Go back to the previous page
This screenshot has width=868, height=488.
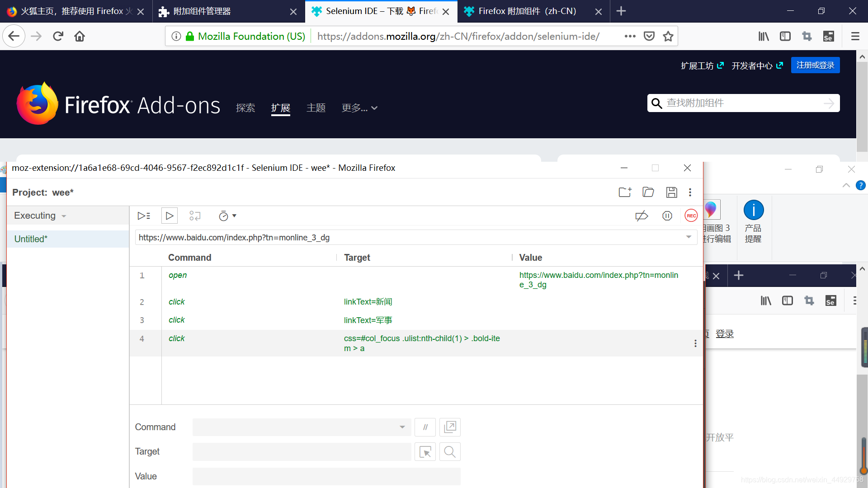[14, 36]
